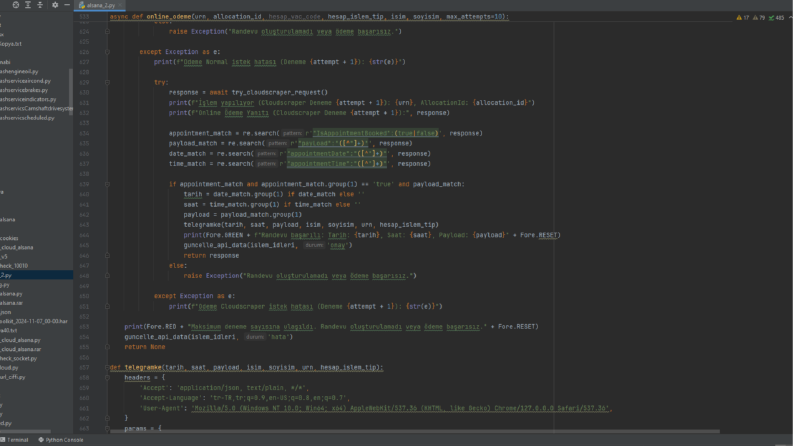The height and width of the screenshot is (446, 793).
Task: Click the project panel horizontal scrollbar
Action: pyautogui.click(x=25, y=432)
